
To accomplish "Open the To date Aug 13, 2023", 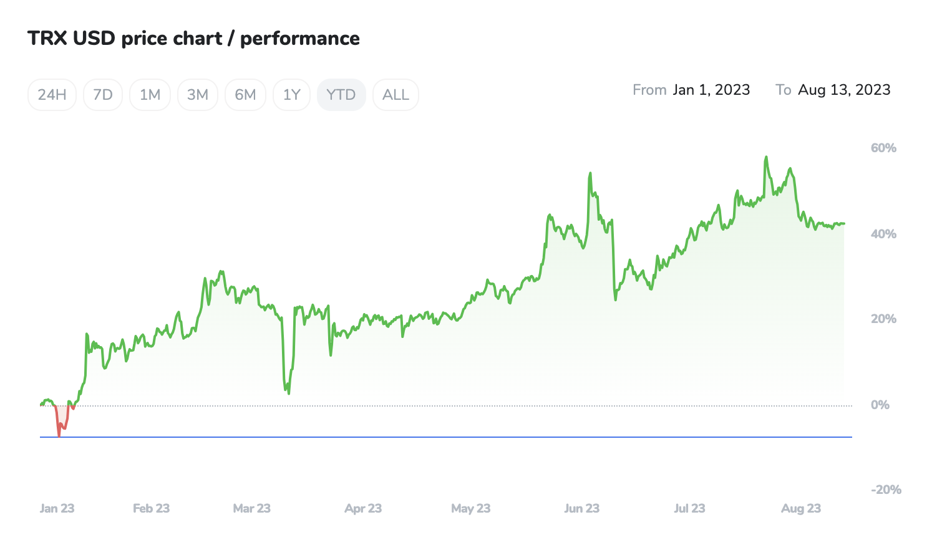I will pos(844,90).
